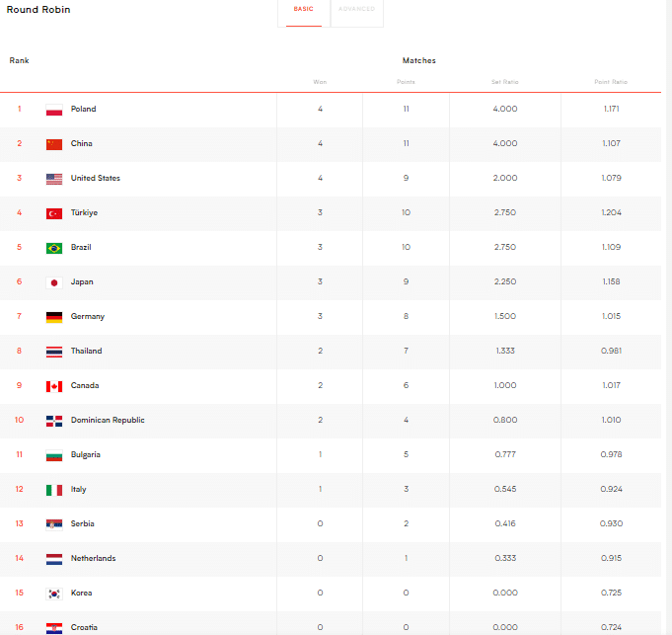Sort by the Set Ratio column header
This screenshot has height=635, width=672.
point(504,82)
